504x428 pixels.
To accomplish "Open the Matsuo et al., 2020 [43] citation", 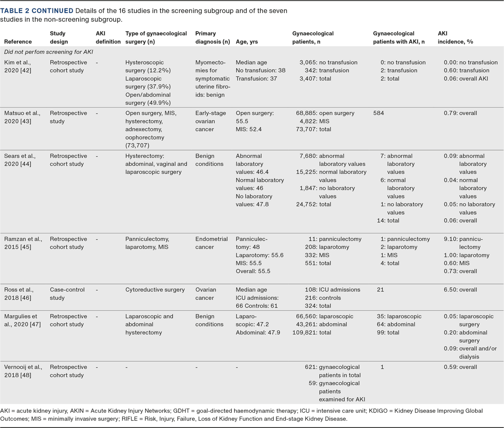I will click(x=23, y=117).
